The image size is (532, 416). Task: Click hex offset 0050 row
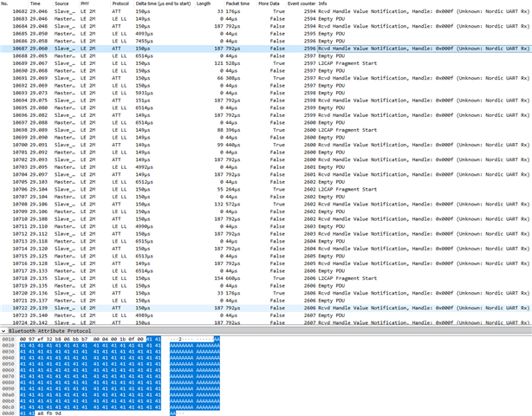(8, 364)
